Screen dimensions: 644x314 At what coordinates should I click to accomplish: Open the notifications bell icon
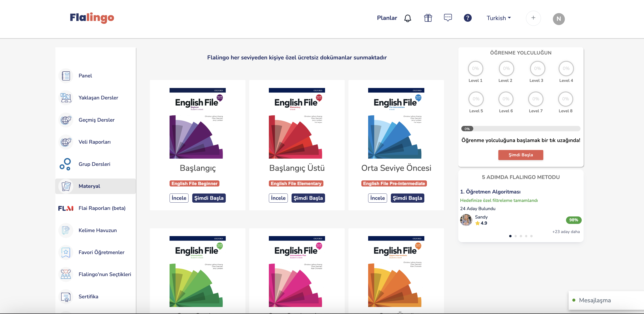coord(407,18)
